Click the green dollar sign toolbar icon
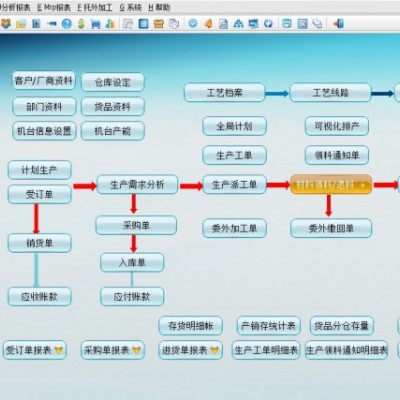This screenshot has width=400, height=400. click(x=81, y=24)
